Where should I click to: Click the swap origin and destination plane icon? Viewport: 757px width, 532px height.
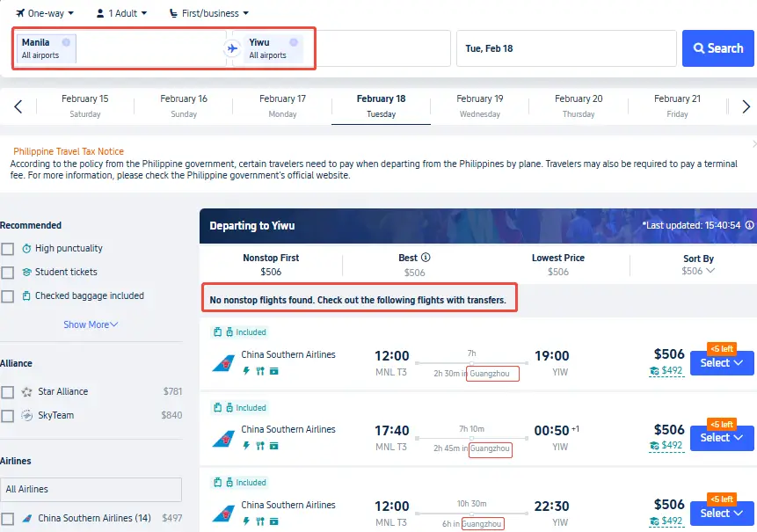(x=232, y=48)
